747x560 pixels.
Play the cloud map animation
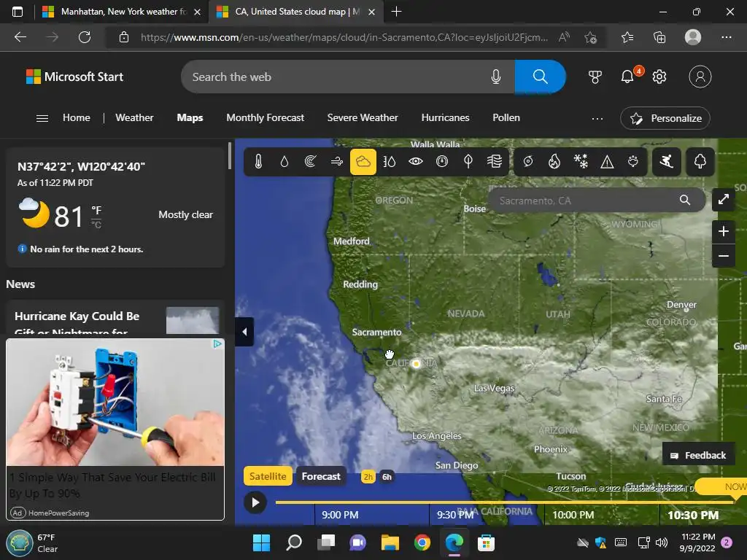[255, 502]
